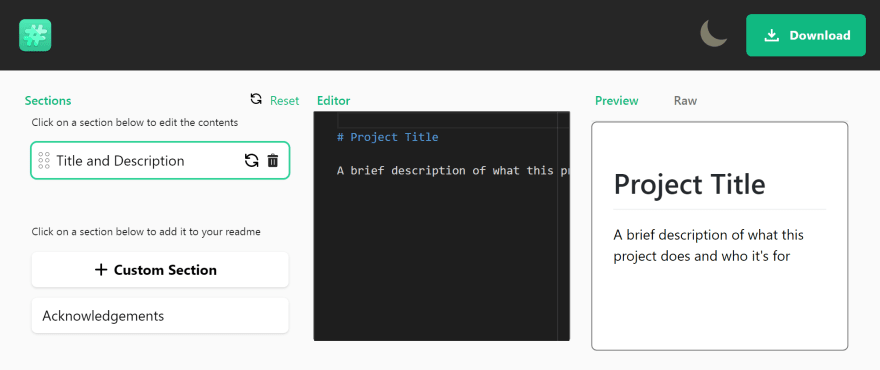Click the reset icon beside Reset
The image size is (880, 370).
point(256,99)
